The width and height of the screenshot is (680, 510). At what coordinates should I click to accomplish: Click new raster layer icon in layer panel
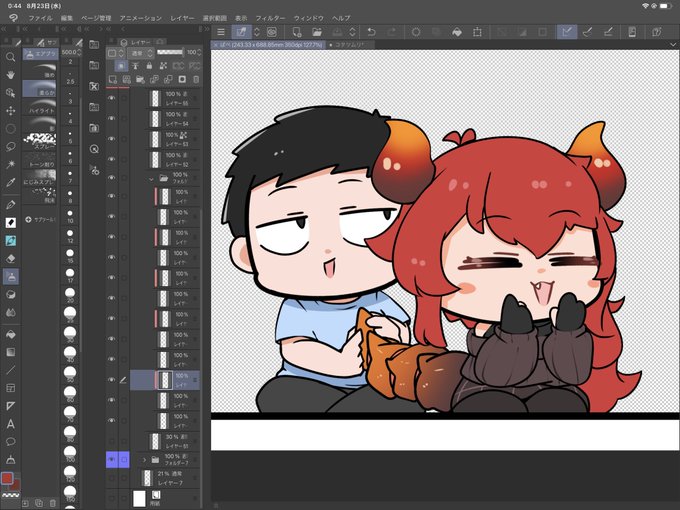tap(113, 79)
